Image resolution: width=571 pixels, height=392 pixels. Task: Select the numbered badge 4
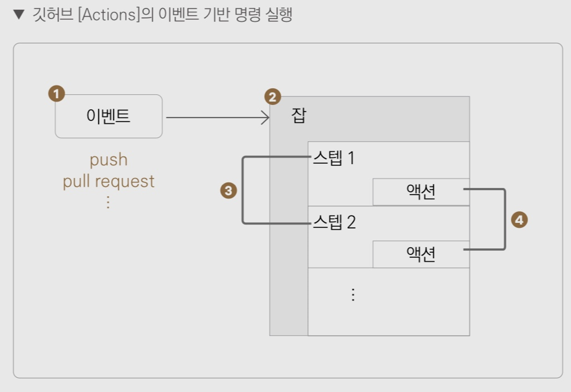pos(518,220)
